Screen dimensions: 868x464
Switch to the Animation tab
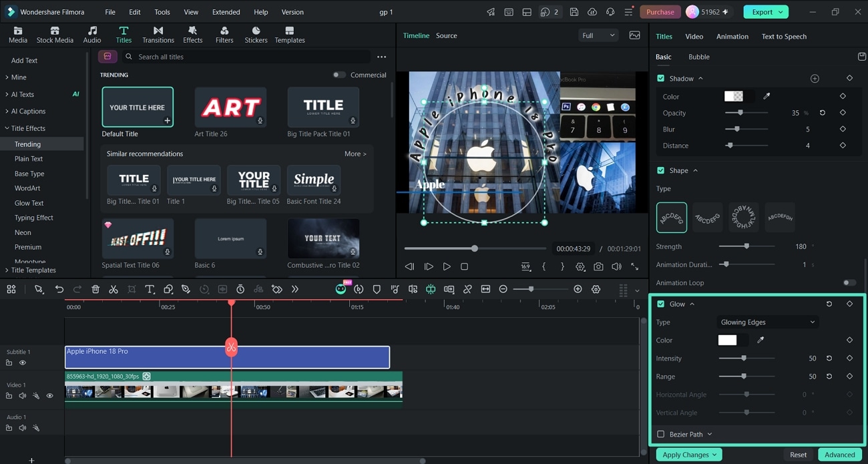pos(732,36)
